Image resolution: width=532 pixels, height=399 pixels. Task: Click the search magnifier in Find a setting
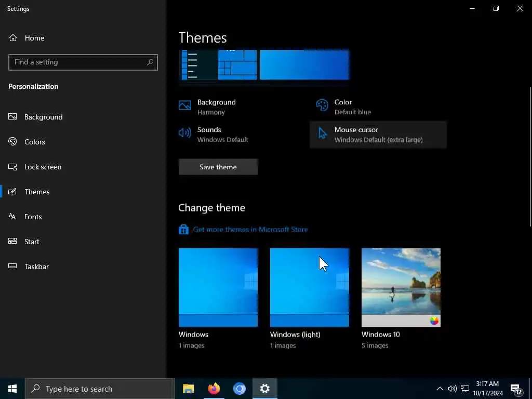tap(150, 62)
